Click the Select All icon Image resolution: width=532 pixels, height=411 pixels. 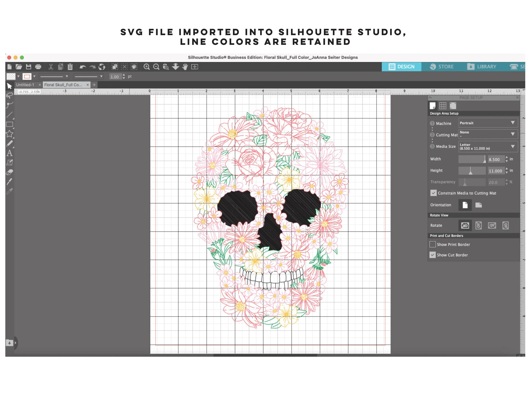pos(115,67)
